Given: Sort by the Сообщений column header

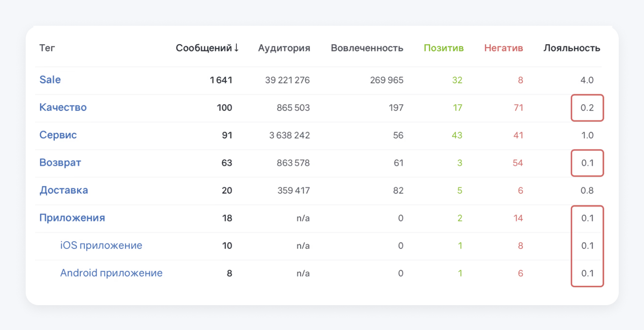Looking at the screenshot, I should pos(207,48).
